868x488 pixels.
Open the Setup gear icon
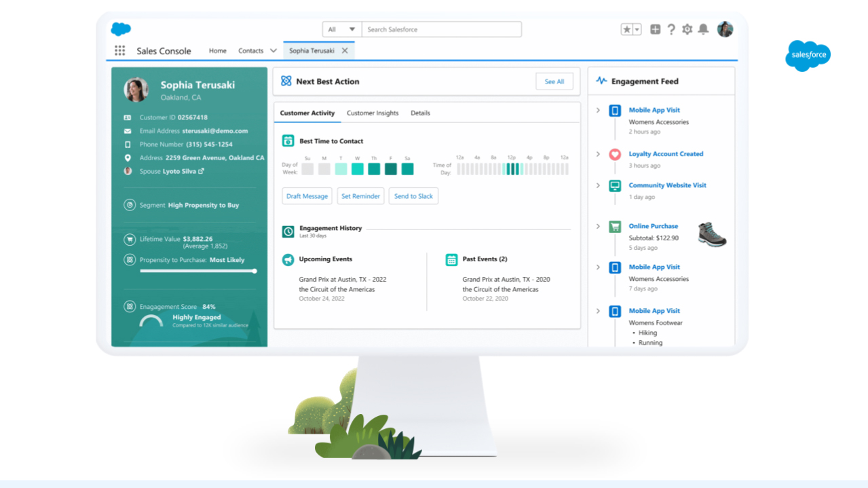[x=687, y=29]
